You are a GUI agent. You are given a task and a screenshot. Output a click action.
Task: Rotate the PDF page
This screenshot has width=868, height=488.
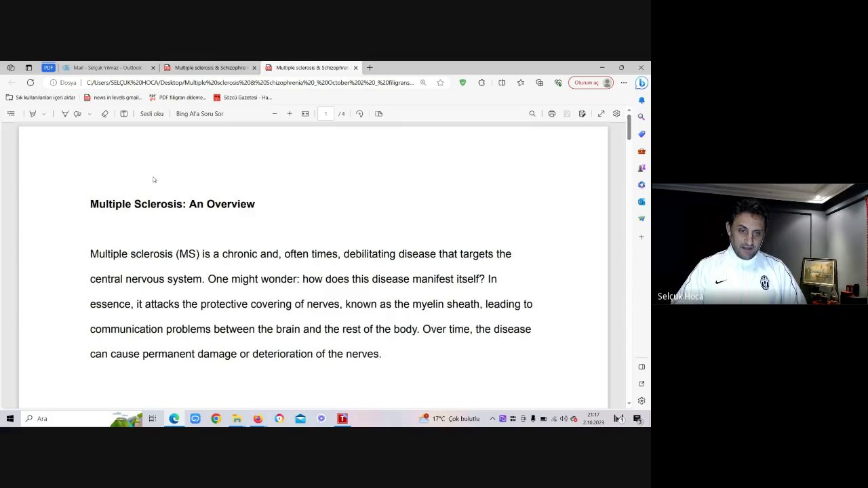coord(359,114)
